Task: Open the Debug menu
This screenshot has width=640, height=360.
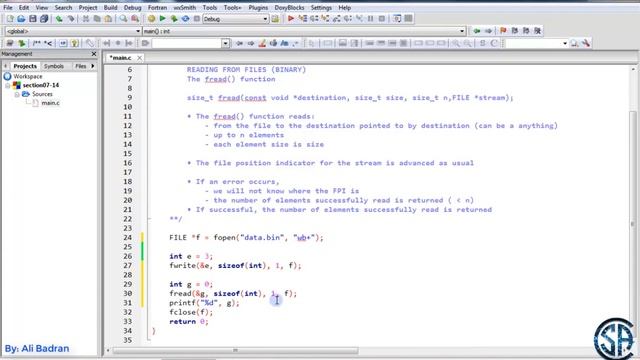Action: (132, 7)
